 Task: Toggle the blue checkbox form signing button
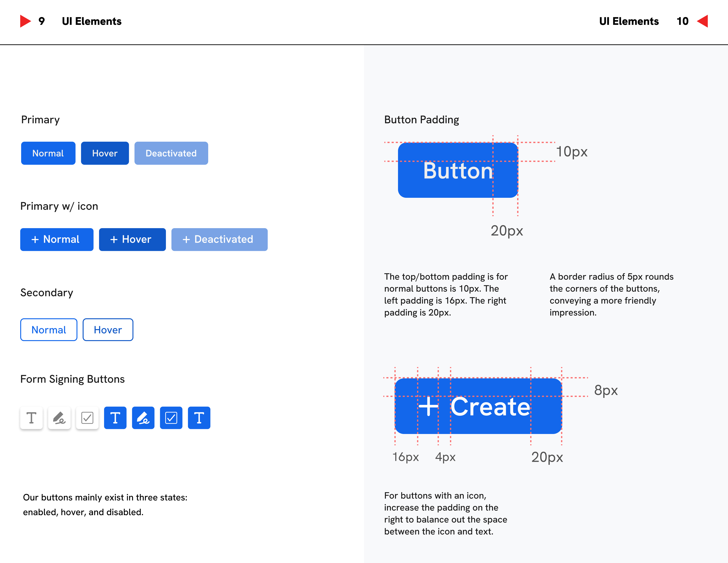click(x=171, y=418)
